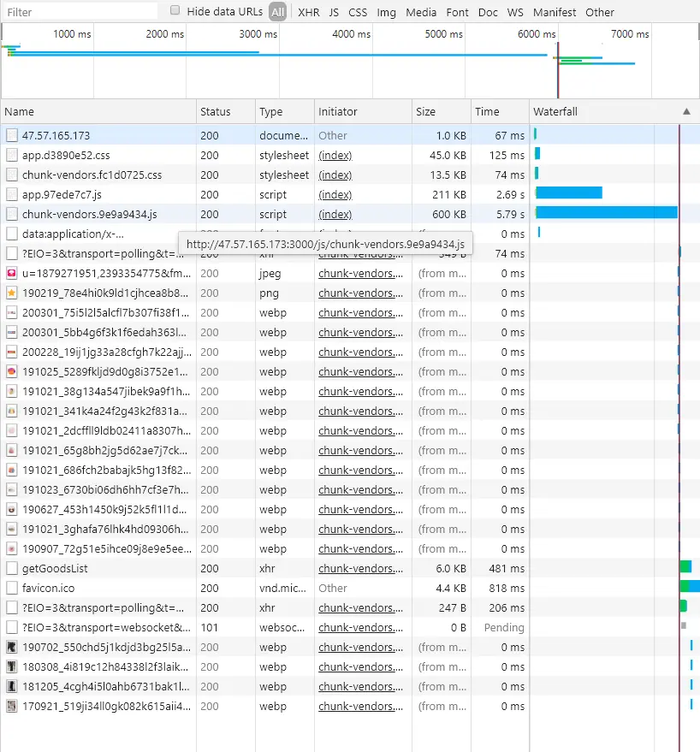Click the thumbnail of 170921_519ji34ll0gk082k615aii4
The height and width of the screenshot is (752, 700).
[x=11, y=706]
